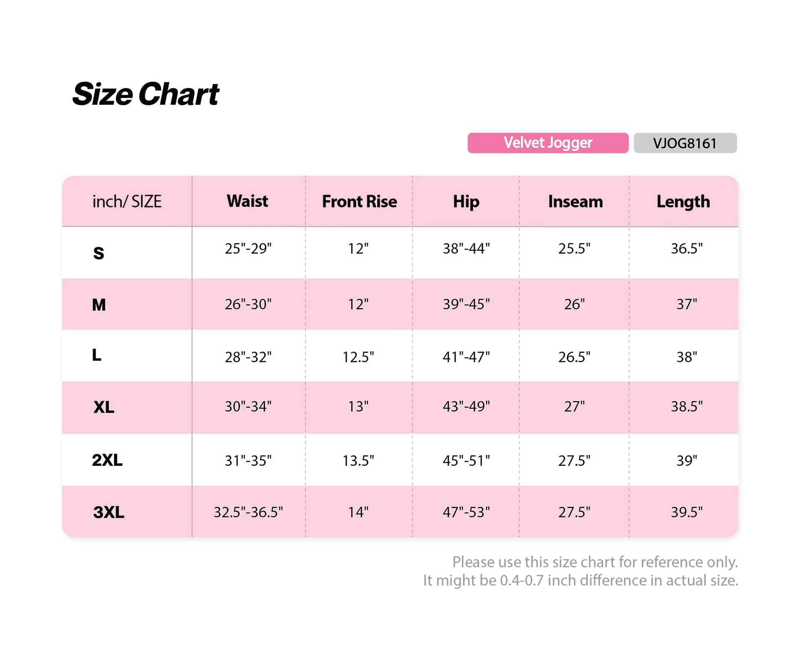The image size is (812, 662).
Task: Click the Hip column header
Action: click(466, 202)
